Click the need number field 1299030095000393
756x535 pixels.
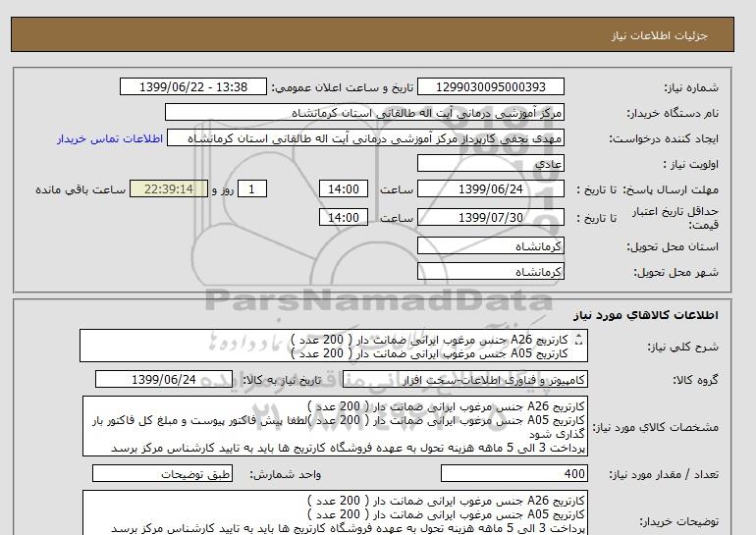pos(490,87)
